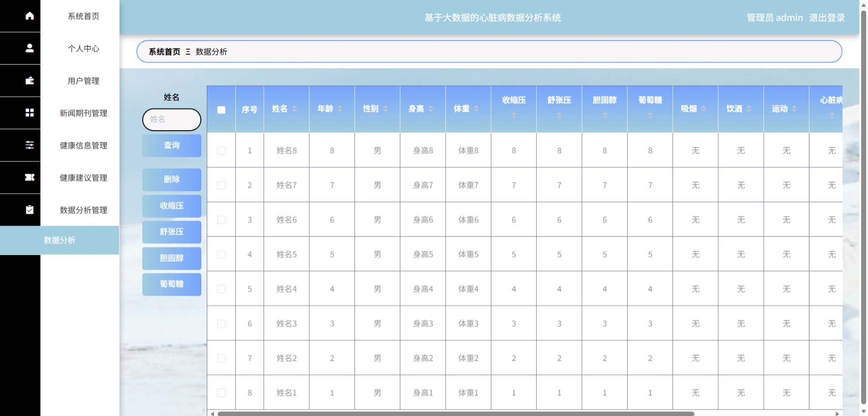The height and width of the screenshot is (416, 868).
Task: Click the 查询 search button
Action: point(172,145)
